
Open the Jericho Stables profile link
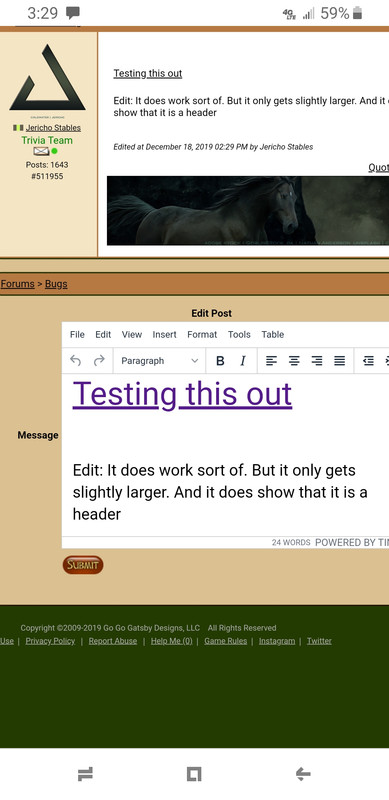click(53, 128)
